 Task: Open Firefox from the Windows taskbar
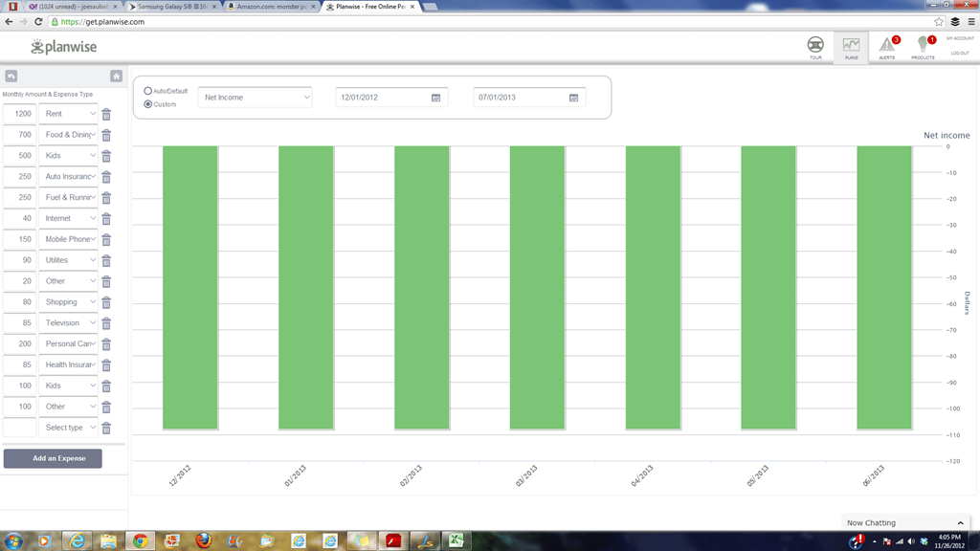coord(203,541)
